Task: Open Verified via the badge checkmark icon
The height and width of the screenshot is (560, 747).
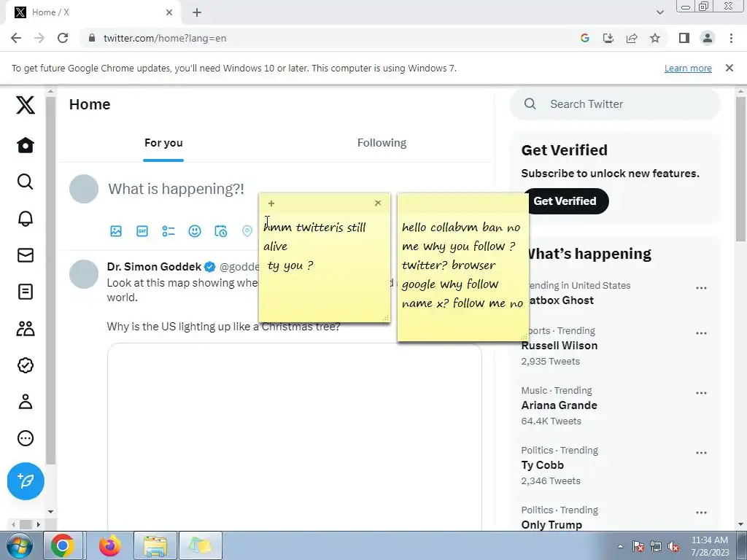Action: (26, 365)
